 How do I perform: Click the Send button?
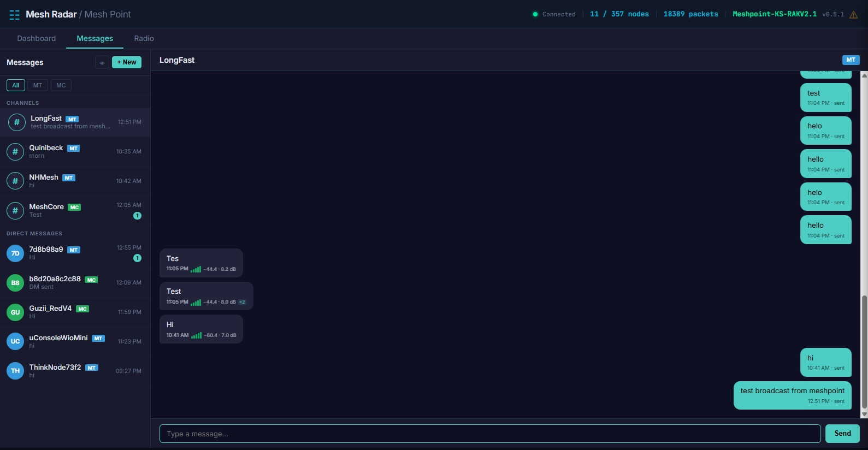pos(842,434)
